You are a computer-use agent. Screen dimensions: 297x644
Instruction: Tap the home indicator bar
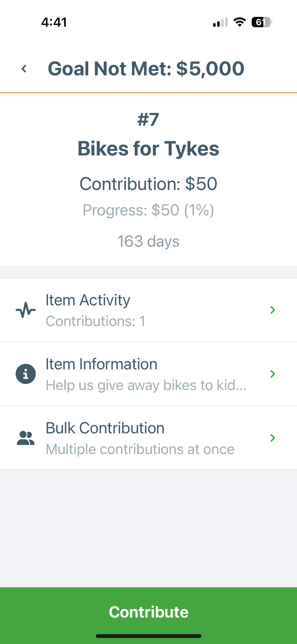[x=148, y=636]
